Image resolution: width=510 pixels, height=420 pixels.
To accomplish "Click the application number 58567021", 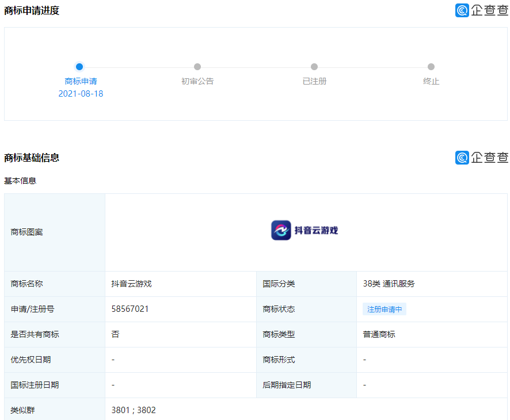I will point(130,309).
